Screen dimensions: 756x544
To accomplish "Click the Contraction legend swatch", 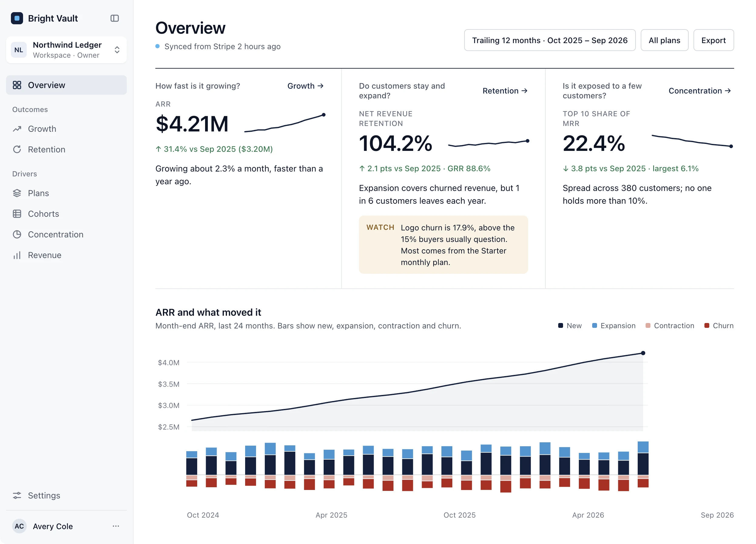I will [648, 325].
